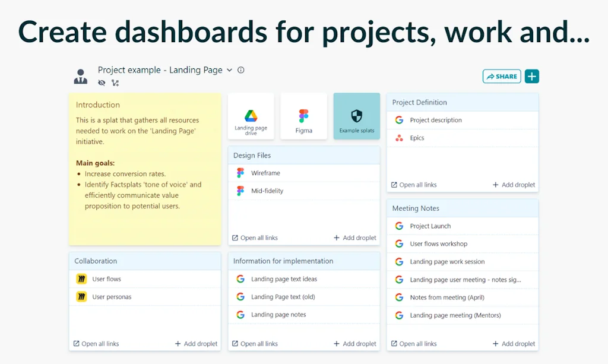Screen dimensions: 608x364
Task: Click the Miro icon for User flows
Action: pyautogui.click(x=81, y=279)
